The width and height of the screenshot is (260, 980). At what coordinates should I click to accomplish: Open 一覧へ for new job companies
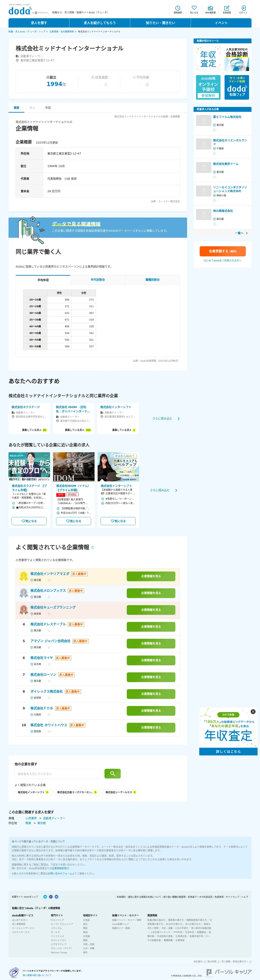pos(241,233)
